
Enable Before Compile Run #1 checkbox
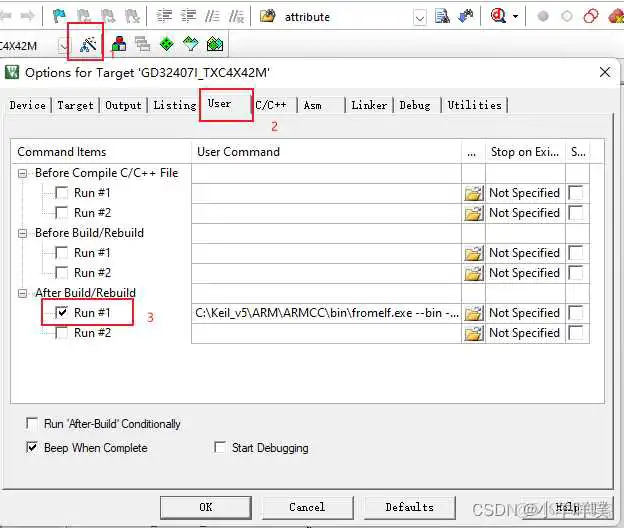tap(62, 193)
